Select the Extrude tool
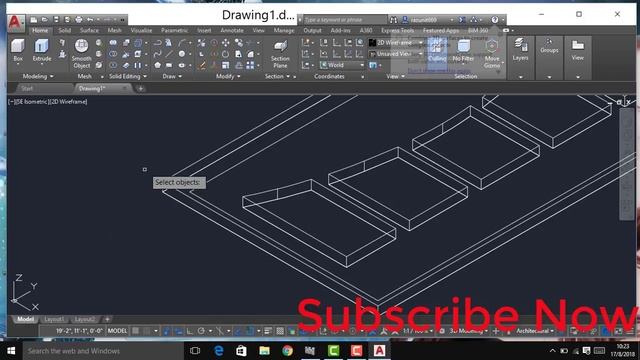Image resolution: width=640 pixels, height=360 pixels. (x=42, y=50)
